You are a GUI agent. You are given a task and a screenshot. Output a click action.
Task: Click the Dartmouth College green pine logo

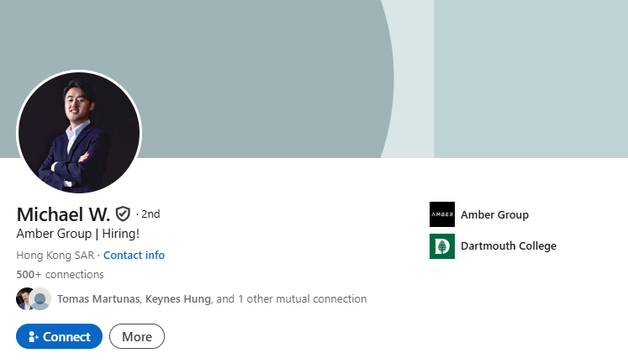tap(441, 246)
